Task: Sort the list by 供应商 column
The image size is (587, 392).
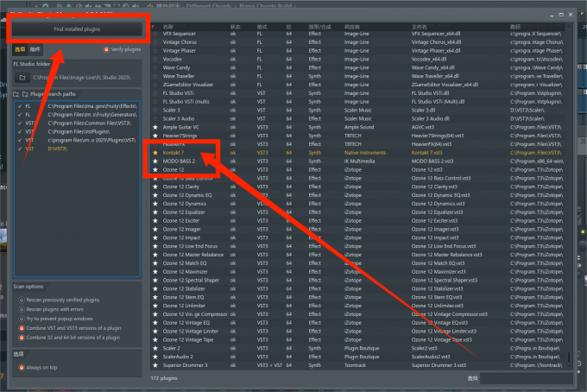Action: pos(352,27)
